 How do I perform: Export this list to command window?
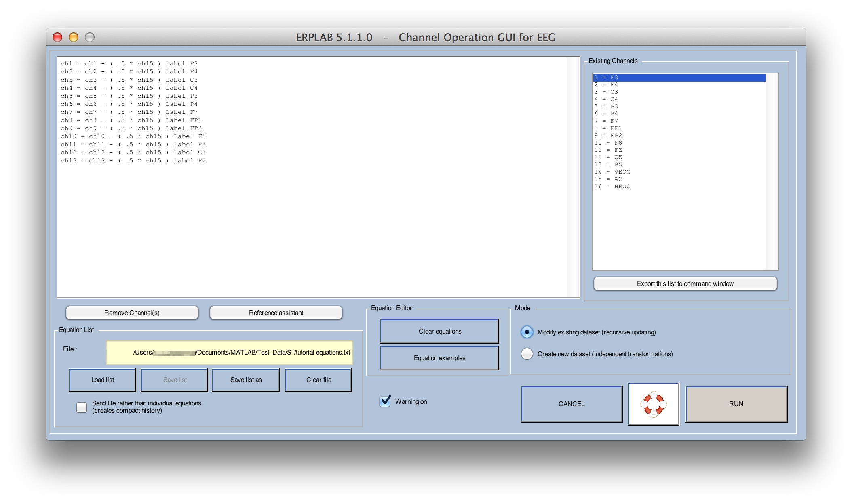(685, 283)
